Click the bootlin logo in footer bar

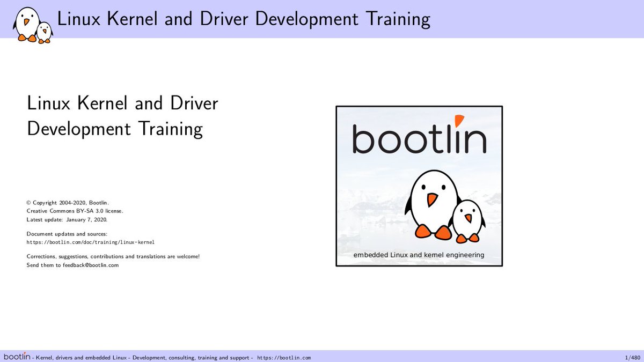pyautogui.click(x=17, y=357)
